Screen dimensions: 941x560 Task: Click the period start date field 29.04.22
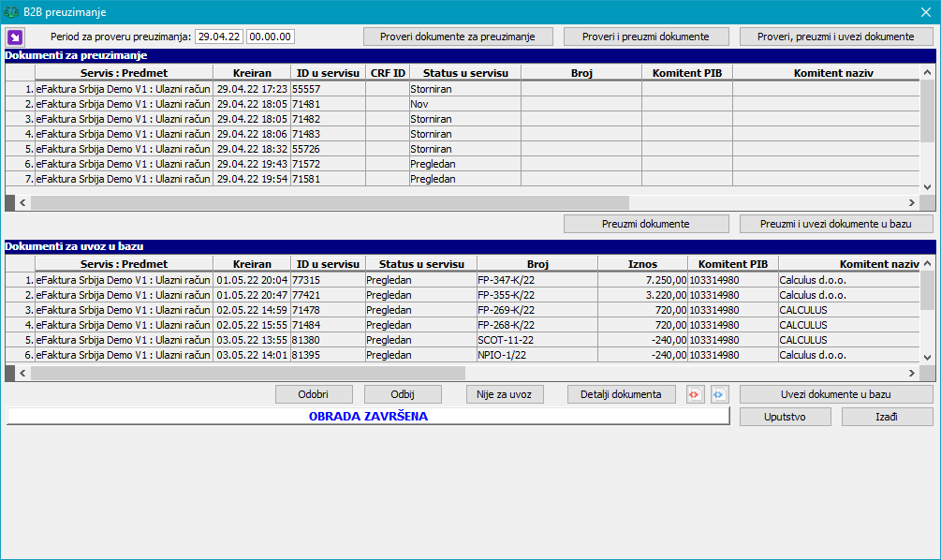(x=218, y=37)
